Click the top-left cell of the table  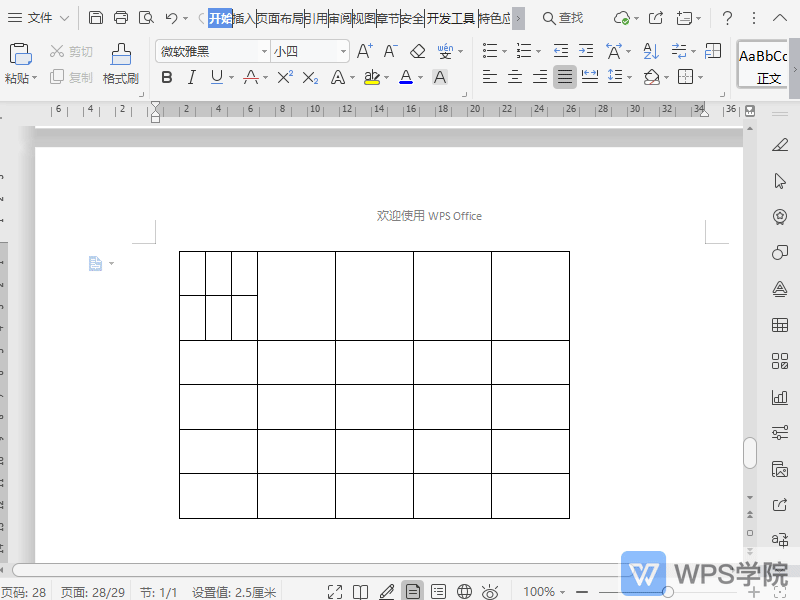coord(192,273)
